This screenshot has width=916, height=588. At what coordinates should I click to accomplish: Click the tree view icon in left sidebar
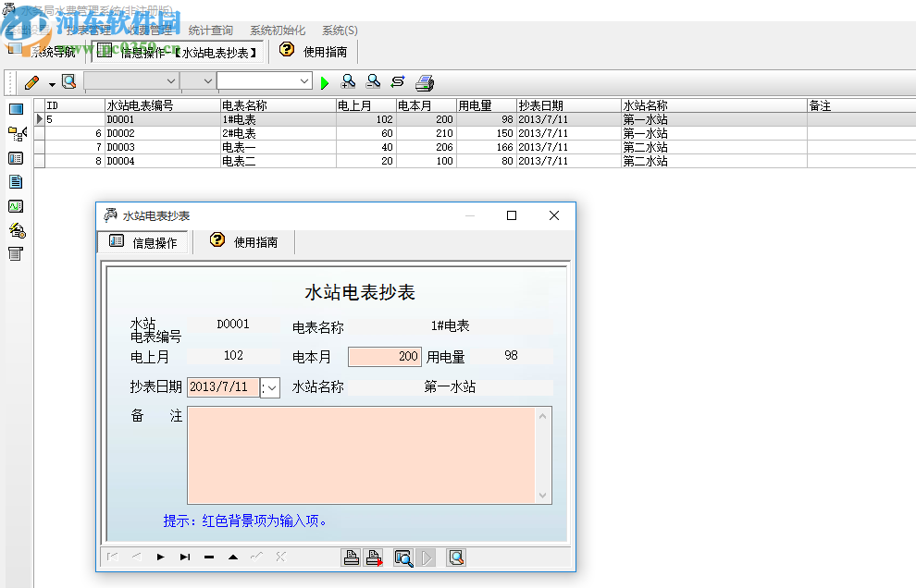[16, 134]
